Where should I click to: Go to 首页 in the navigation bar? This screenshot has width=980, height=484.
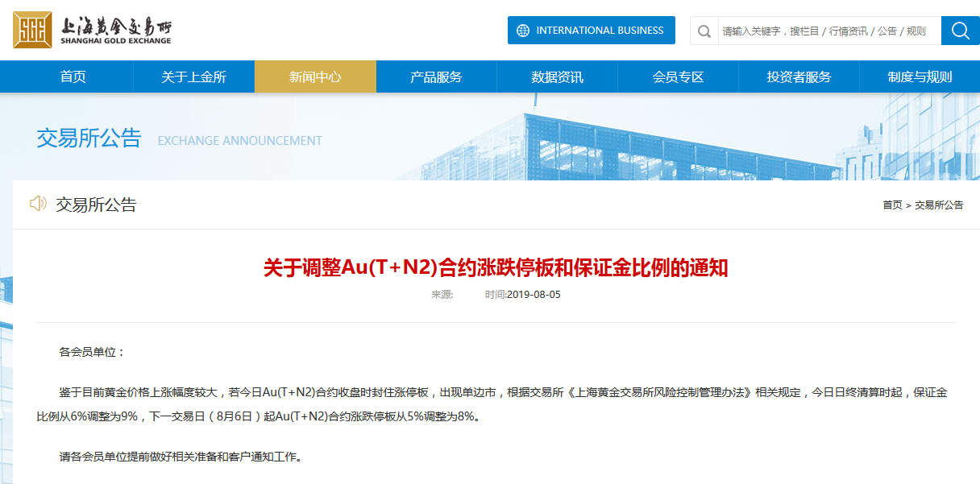[73, 77]
